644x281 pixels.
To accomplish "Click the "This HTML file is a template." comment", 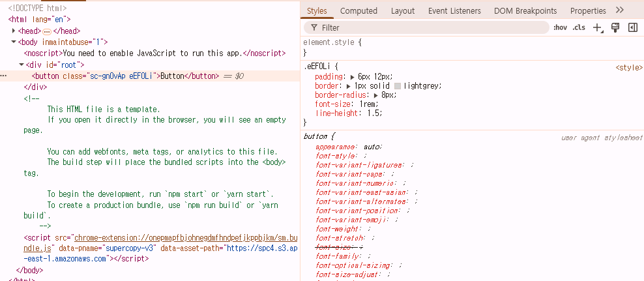I will tap(104, 110).
